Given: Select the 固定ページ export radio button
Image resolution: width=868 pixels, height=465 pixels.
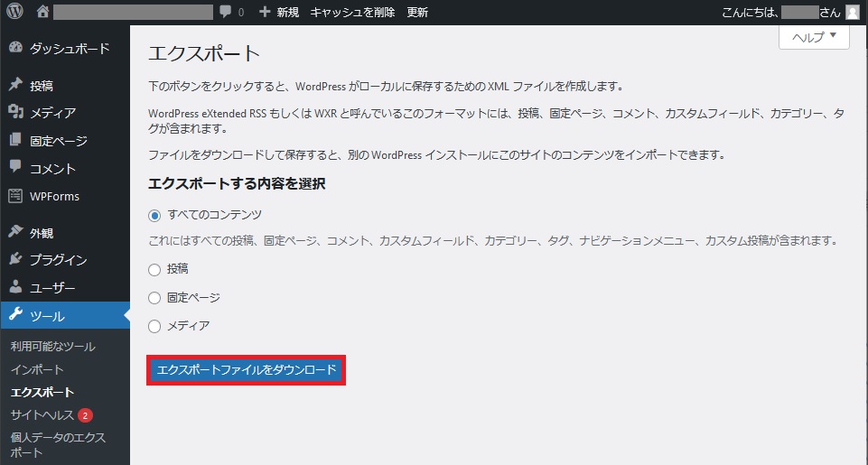Looking at the screenshot, I should pyautogui.click(x=154, y=298).
